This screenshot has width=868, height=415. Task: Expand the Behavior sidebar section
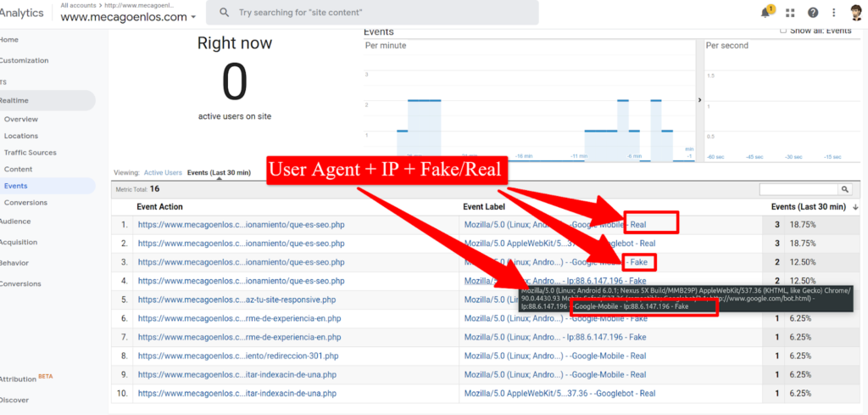point(14,262)
